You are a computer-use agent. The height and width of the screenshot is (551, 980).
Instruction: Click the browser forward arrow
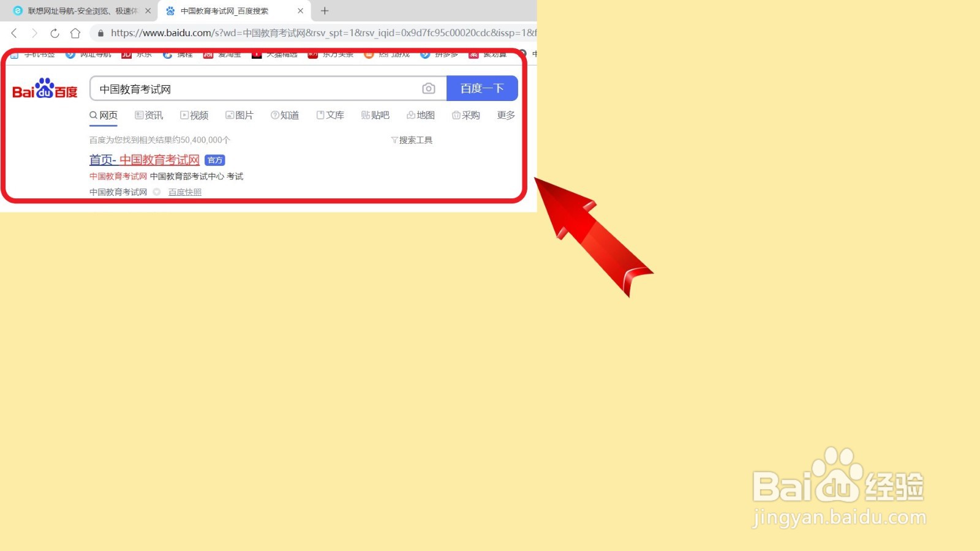[34, 33]
